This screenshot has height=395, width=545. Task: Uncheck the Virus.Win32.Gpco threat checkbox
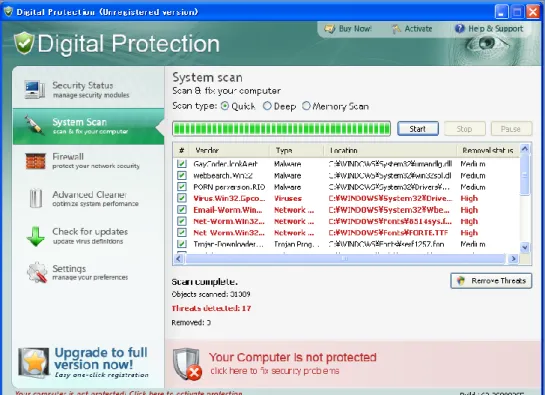click(x=181, y=198)
